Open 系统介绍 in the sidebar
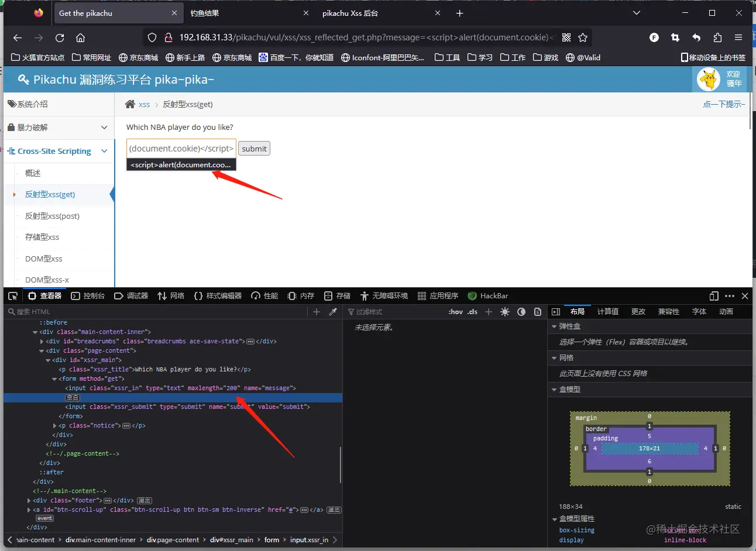 coord(59,104)
